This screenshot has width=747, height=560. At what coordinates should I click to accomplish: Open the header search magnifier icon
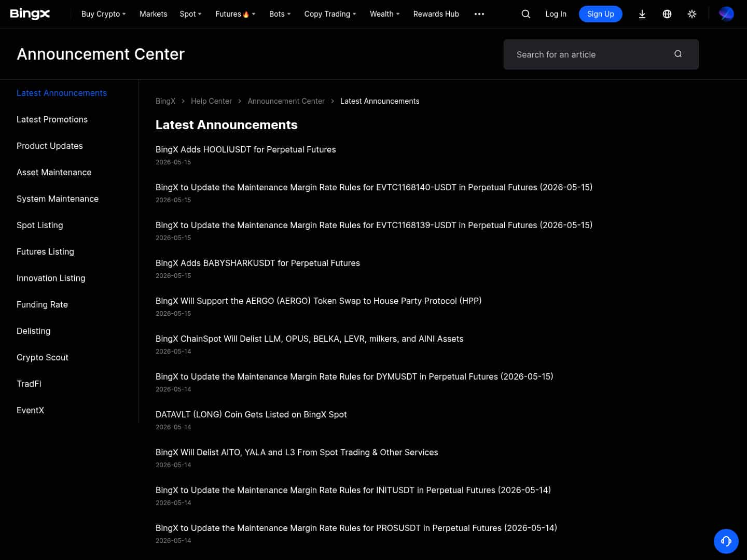(x=525, y=14)
